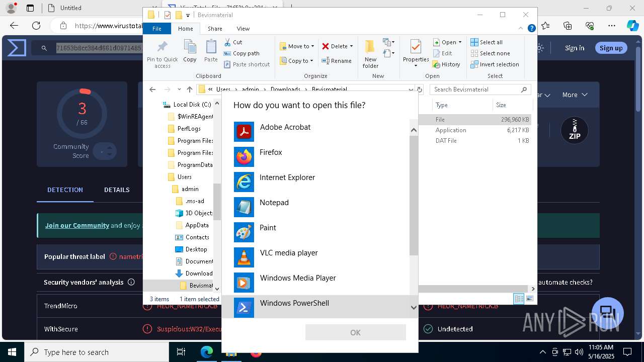Sort files by the Type column
The image size is (644, 362).
(462, 105)
